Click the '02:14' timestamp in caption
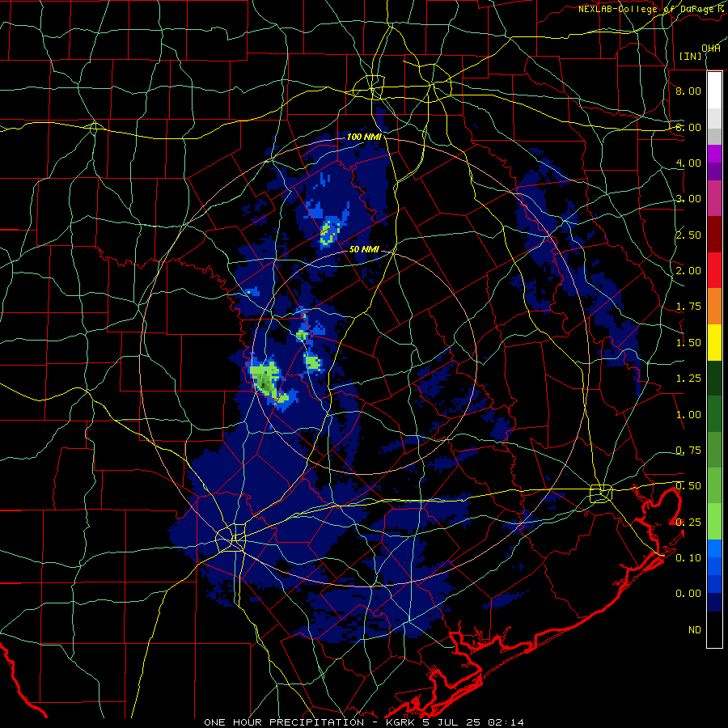728x728 pixels. click(506, 722)
